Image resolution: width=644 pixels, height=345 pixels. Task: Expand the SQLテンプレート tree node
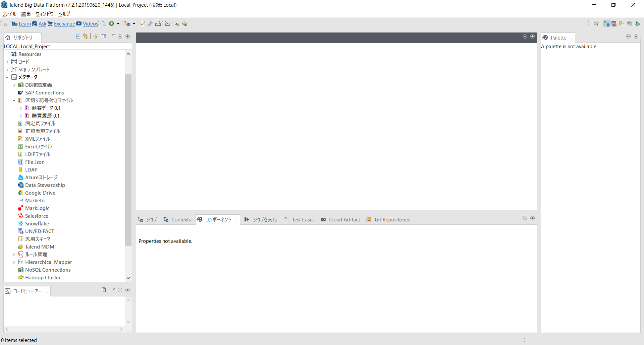[x=7, y=70]
